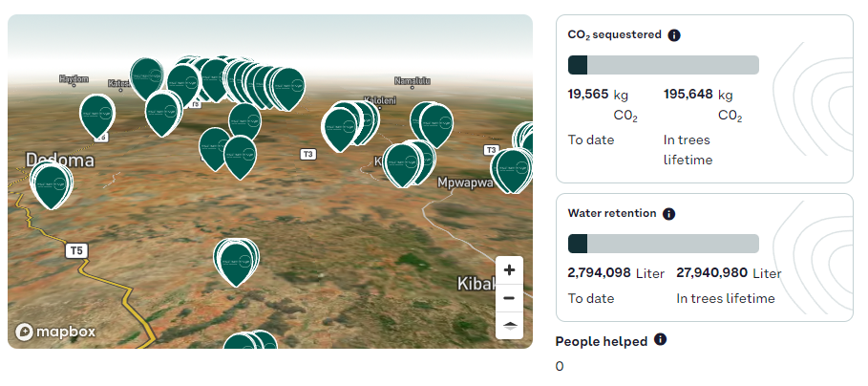Click the CO2 sequestered progress bar
The height and width of the screenshot is (386, 868).
(664, 65)
